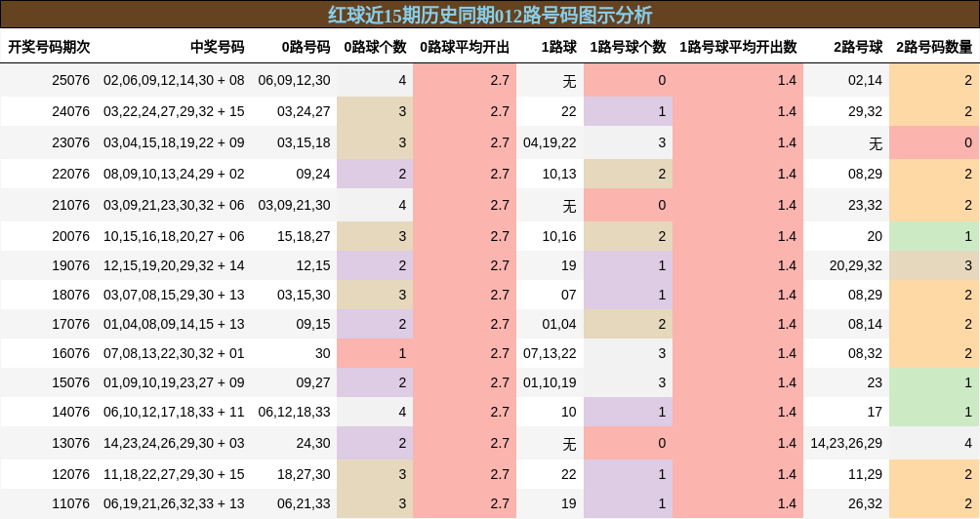Click the 2路号码数量 column header

click(934, 47)
